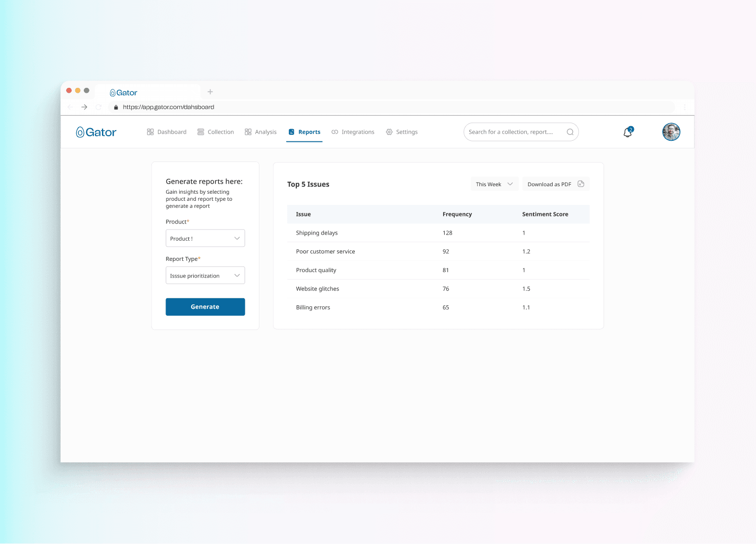The width and height of the screenshot is (756, 544).
Task: Open the user profile avatar
Action: coord(671,132)
